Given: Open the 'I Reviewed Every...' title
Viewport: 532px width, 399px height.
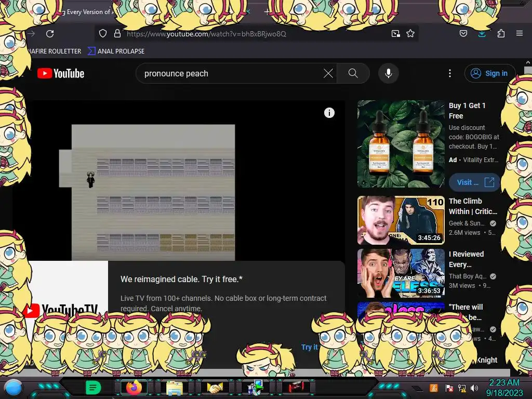Looking at the screenshot, I should coord(466,259).
